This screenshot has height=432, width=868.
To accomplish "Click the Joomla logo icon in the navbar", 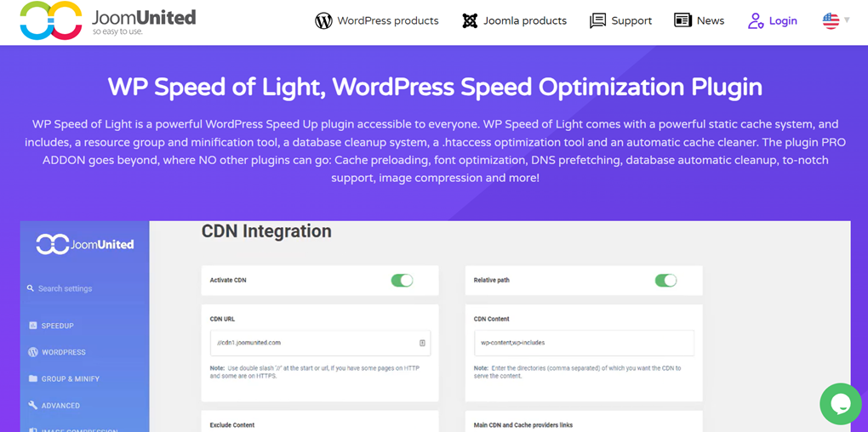I will (470, 20).
